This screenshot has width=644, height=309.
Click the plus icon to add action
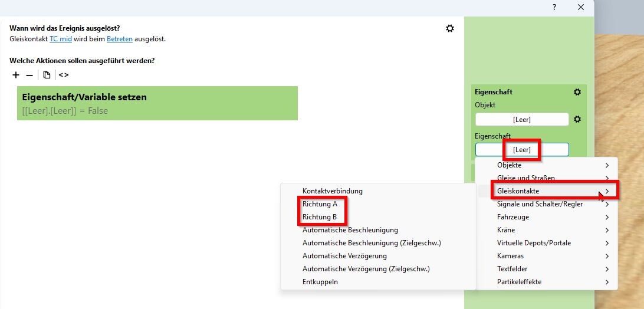tap(15, 75)
